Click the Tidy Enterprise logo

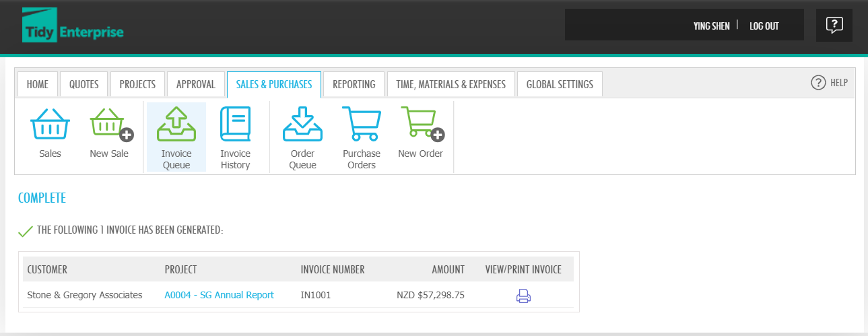(x=73, y=26)
